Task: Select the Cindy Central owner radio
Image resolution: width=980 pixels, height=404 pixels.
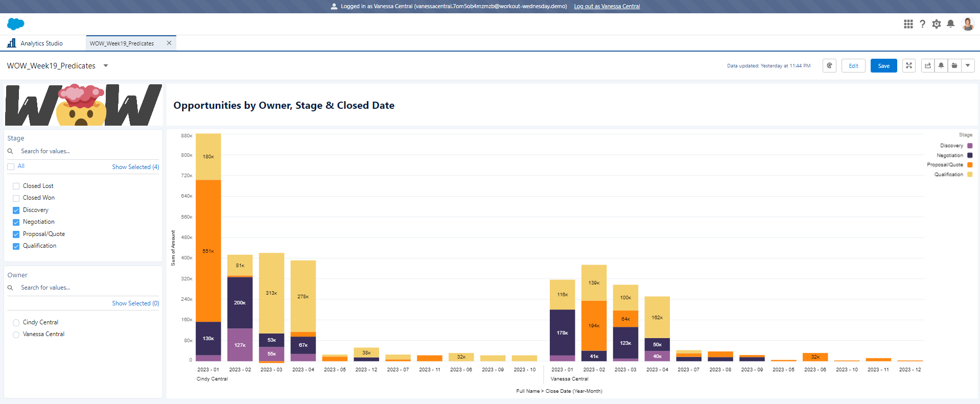Action: (16, 322)
